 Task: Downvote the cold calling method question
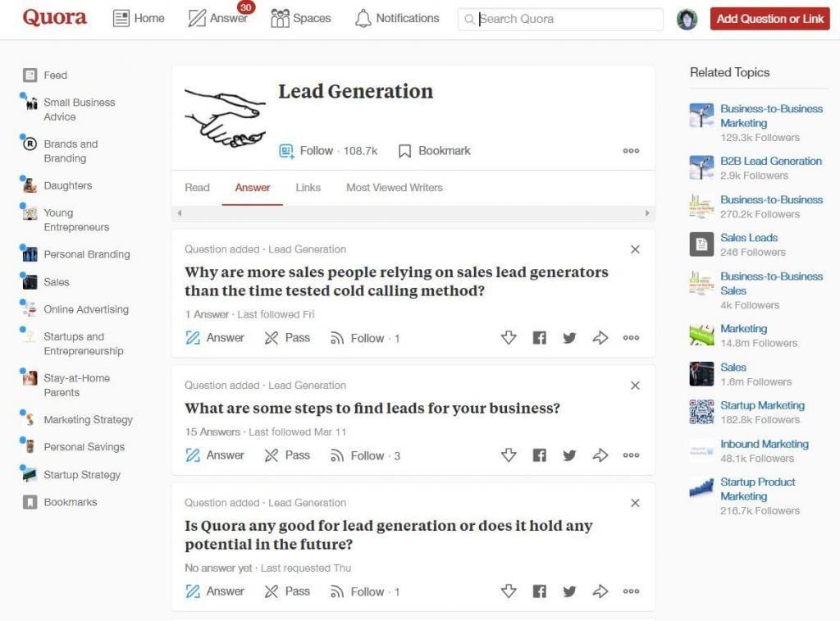[x=509, y=337]
